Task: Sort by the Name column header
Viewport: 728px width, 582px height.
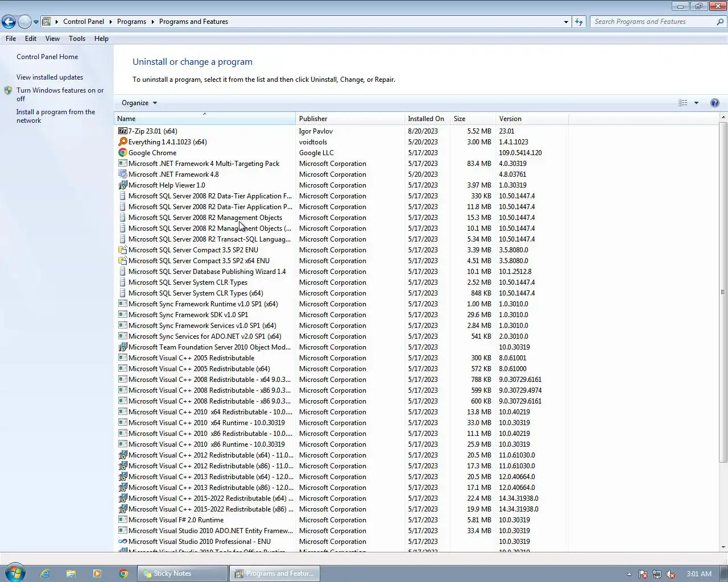Action: click(x=205, y=119)
